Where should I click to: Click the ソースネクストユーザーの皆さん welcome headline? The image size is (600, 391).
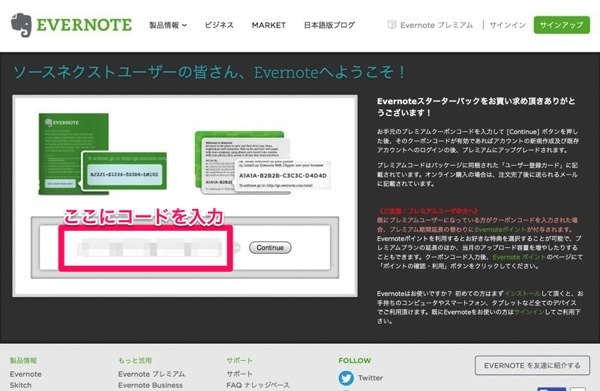tap(209, 72)
